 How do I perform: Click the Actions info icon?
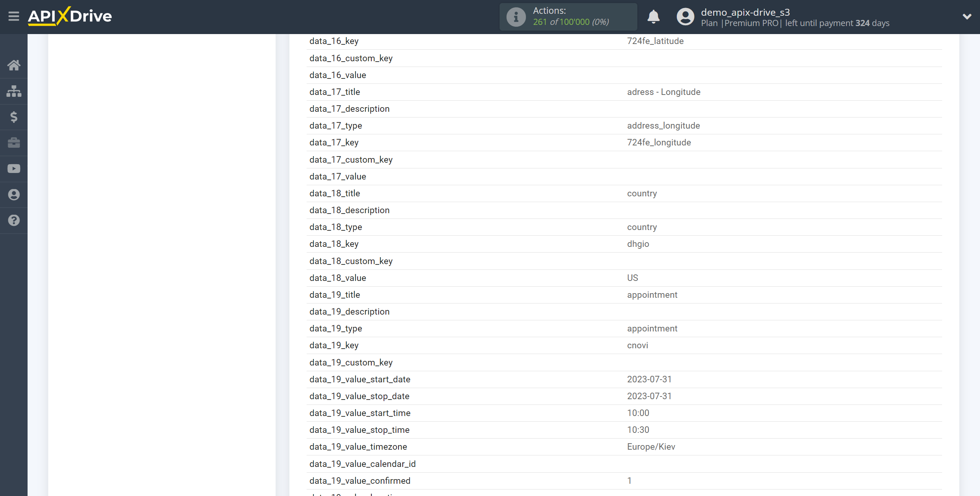pos(515,17)
